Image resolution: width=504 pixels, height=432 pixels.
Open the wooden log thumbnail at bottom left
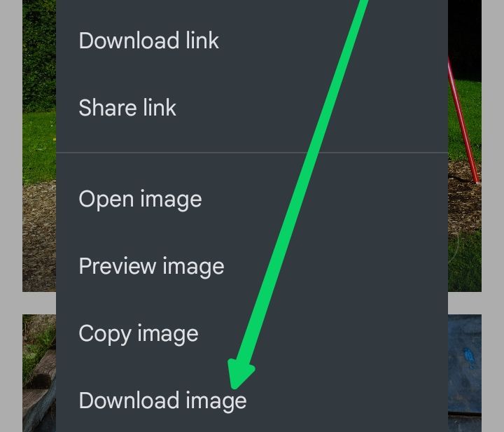pyautogui.click(x=39, y=373)
